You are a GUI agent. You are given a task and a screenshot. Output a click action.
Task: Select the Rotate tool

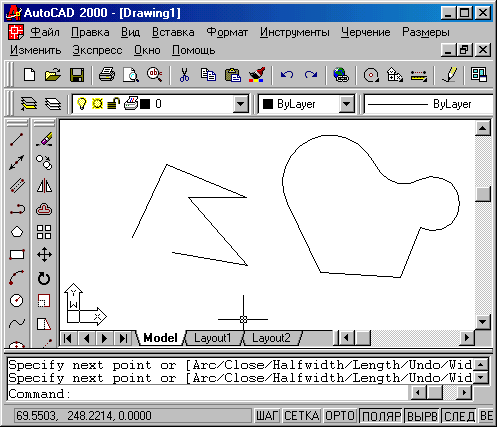pyautogui.click(x=44, y=278)
